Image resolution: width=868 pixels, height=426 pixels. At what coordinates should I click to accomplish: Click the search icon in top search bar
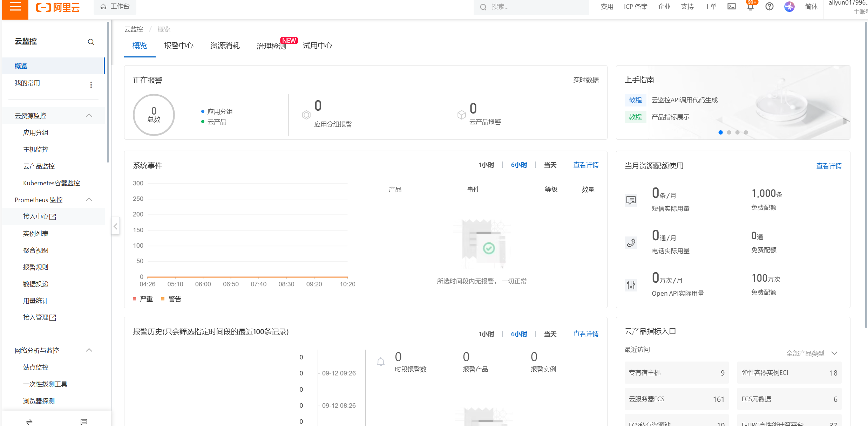click(483, 7)
